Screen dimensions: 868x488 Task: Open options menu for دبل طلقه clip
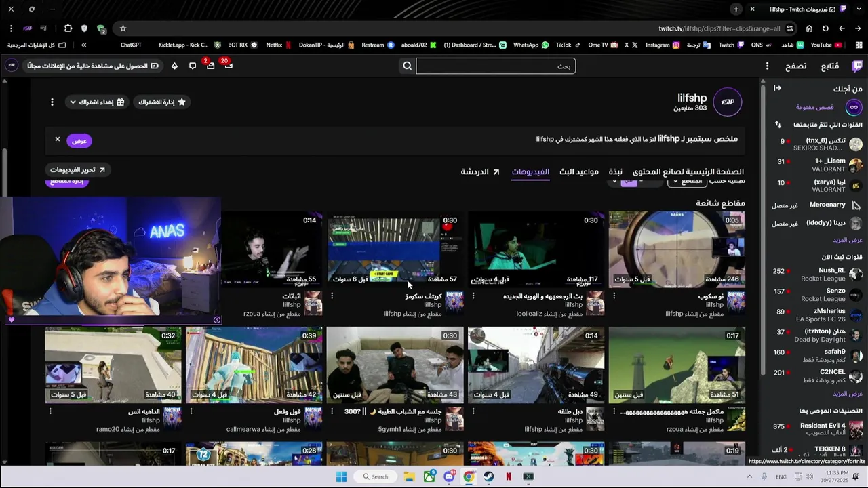click(473, 411)
